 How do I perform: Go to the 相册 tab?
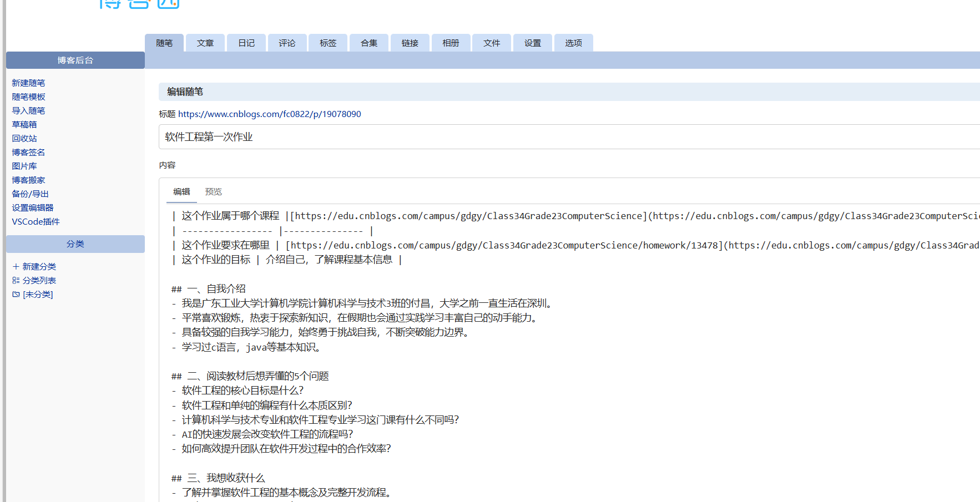pyautogui.click(x=451, y=43)
